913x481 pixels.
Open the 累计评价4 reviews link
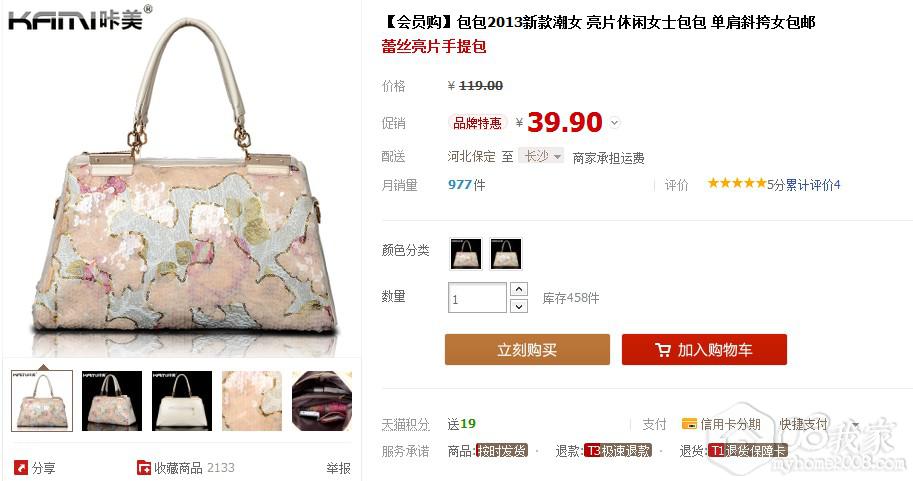[x=813, y=185]
